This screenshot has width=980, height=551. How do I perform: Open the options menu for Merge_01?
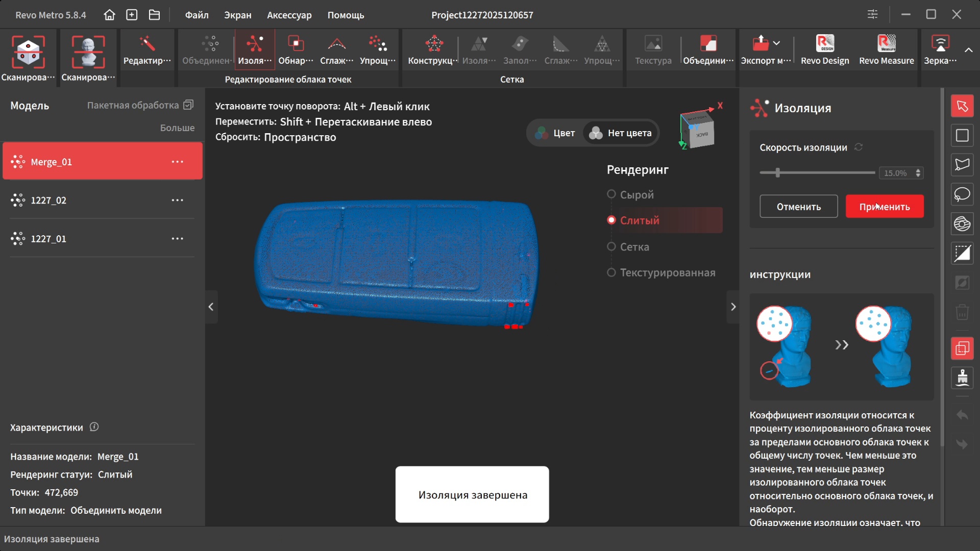click(177, 162)
